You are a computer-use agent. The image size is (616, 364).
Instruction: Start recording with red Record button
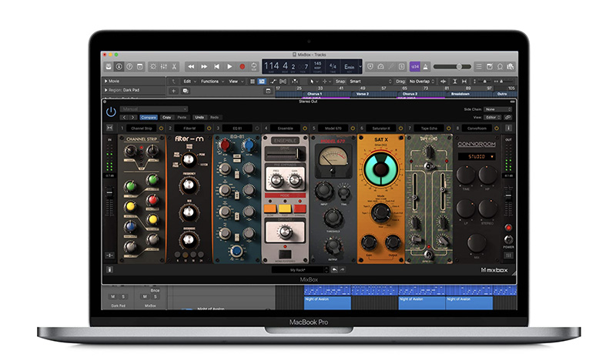tap(243, 67)
